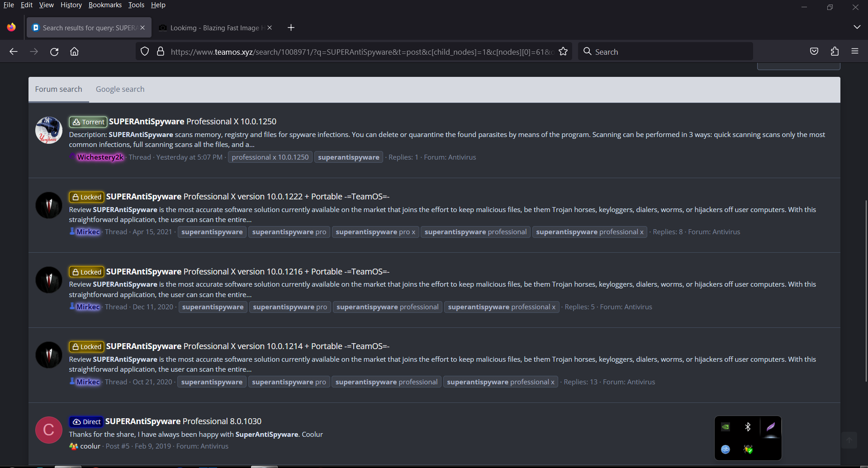The image size is (868, 468).
Task: Open Mirkec's avatar on 10.0.1222 result
Action: (49, 205)
